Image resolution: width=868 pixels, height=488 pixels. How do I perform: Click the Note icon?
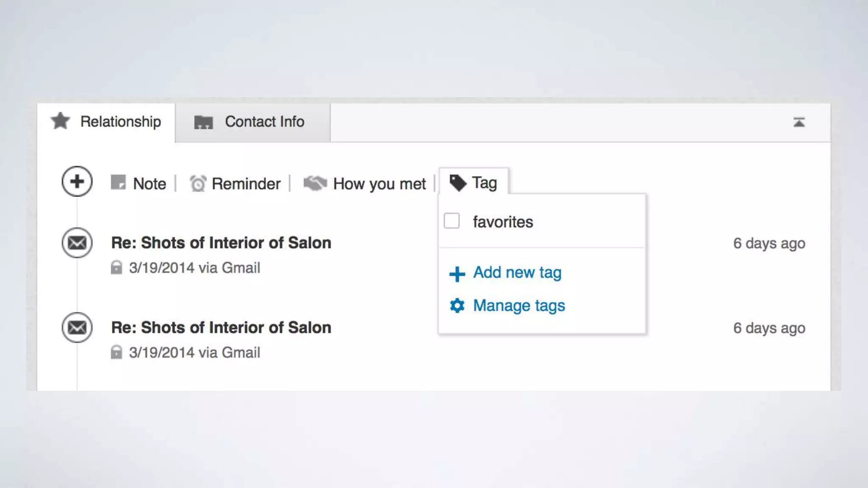(x=118, y=183)
